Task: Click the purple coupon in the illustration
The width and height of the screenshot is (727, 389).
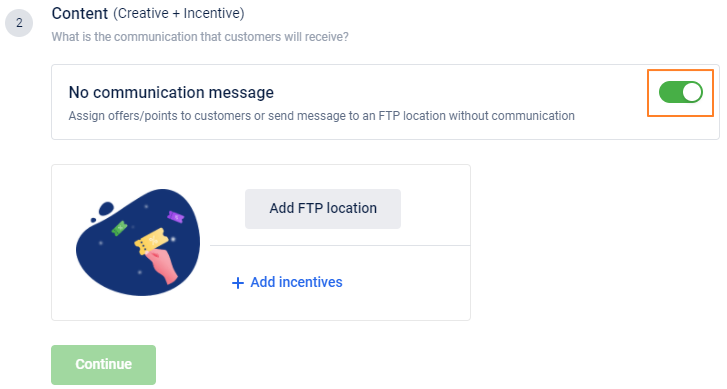Action: pos(176,217)
